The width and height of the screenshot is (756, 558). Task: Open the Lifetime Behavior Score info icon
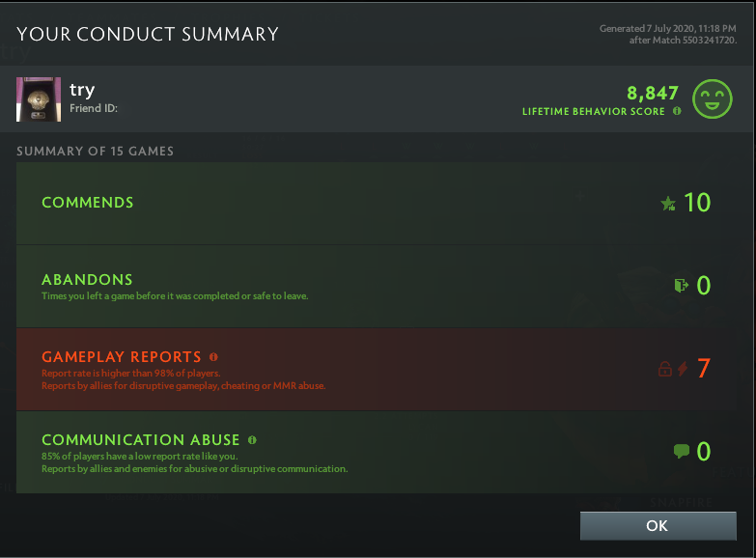tap(677, 111)
